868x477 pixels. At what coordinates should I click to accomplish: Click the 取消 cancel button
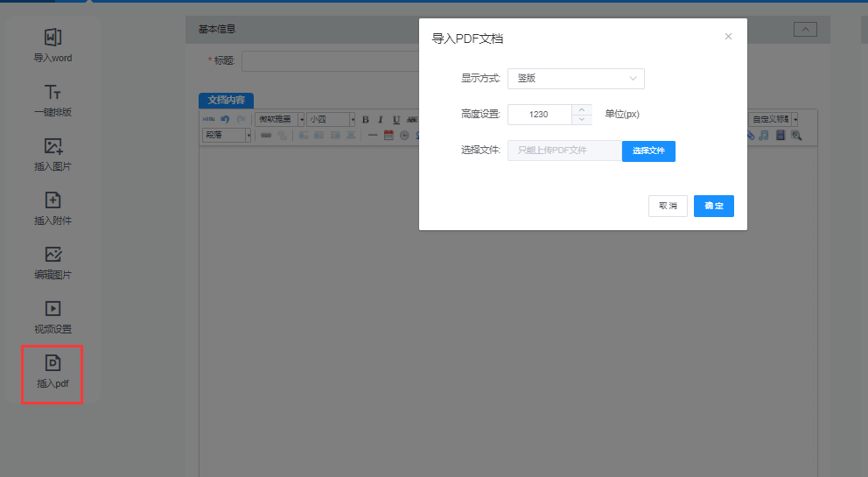668,206
